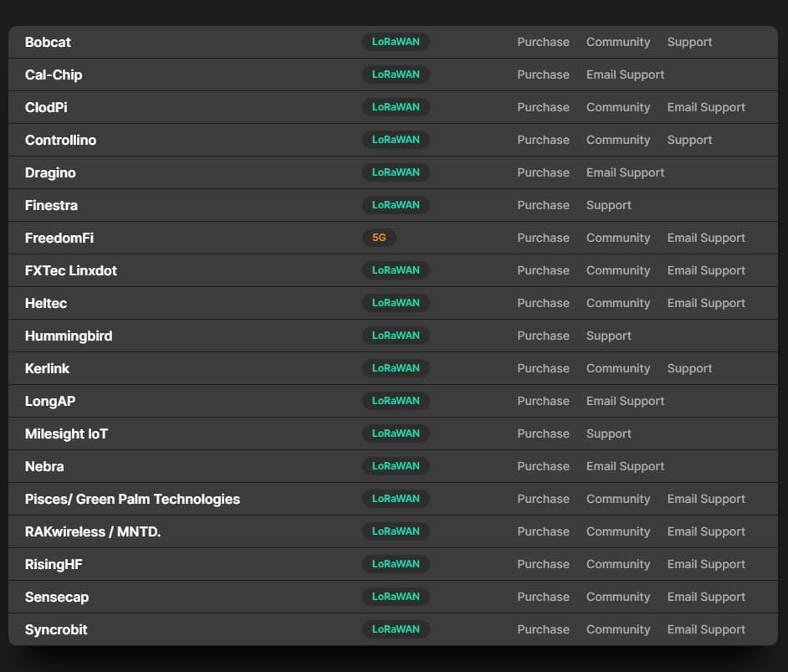Visit the Bobcat Community link
788x672 pixels.
coord(618,42)
